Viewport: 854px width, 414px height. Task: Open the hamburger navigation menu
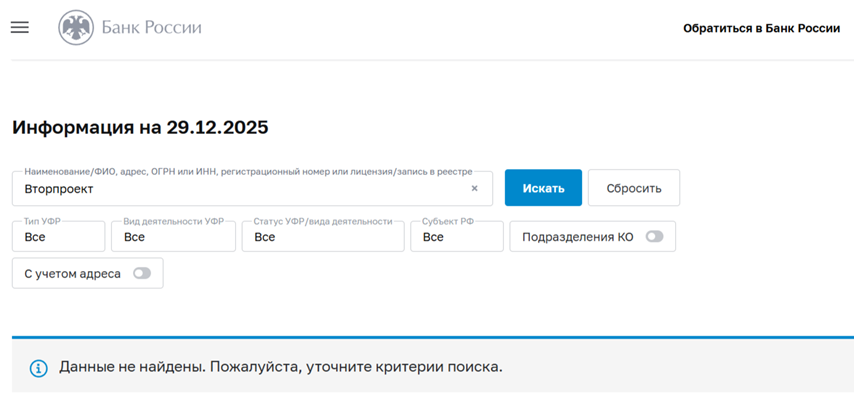tap(20, 28)
